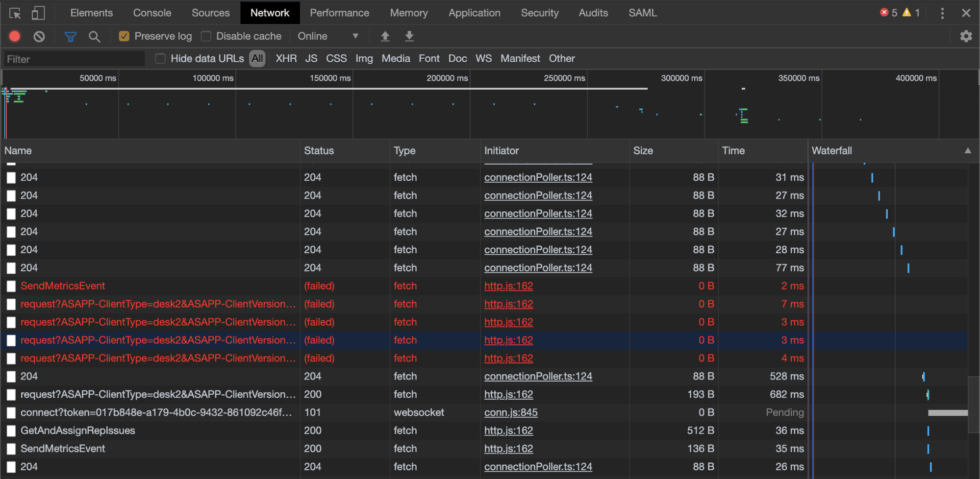Open network search with magnifier icon

pyautogui.click(x=94, y=36)
